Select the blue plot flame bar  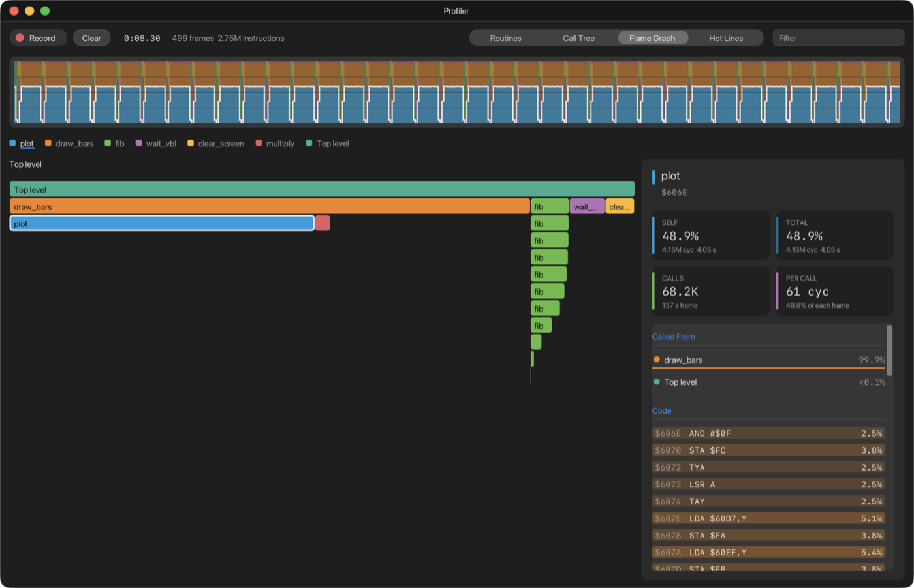pyautogui.click(x=162, y=224)
